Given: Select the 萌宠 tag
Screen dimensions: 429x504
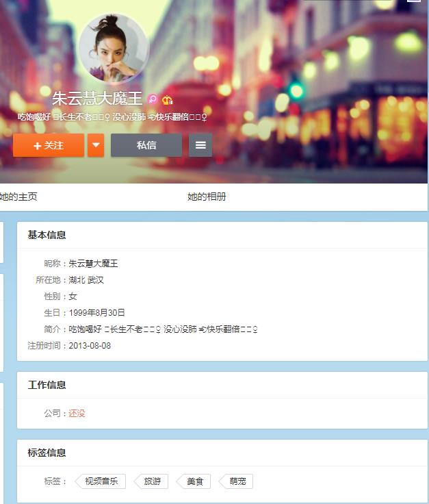Looking at the screenshot, I should [x=236, y=481].
